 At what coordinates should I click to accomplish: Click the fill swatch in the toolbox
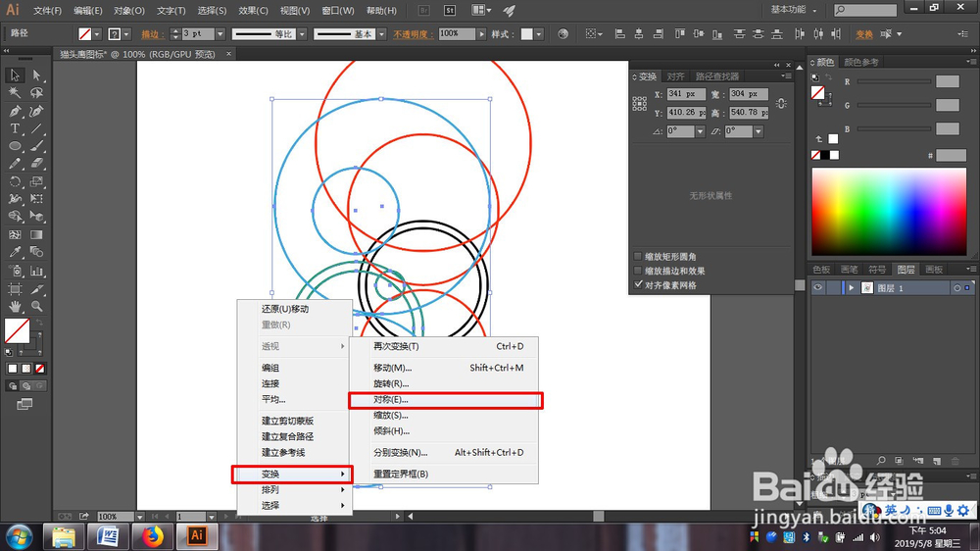click(17, 330)
